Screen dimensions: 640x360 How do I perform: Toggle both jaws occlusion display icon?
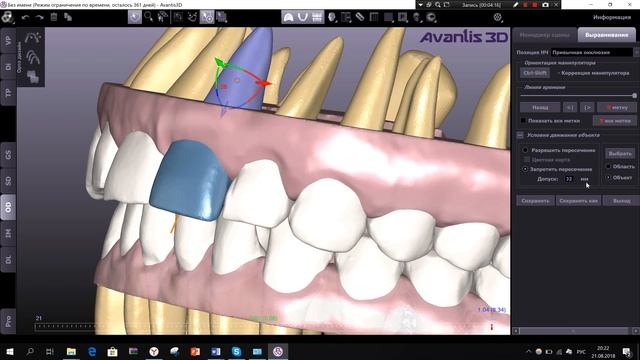(x=317, y=17)
